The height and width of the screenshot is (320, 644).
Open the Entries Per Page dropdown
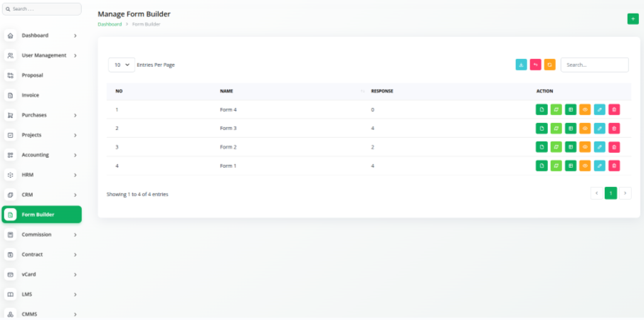pyautogui.click(x=122, y=65)
